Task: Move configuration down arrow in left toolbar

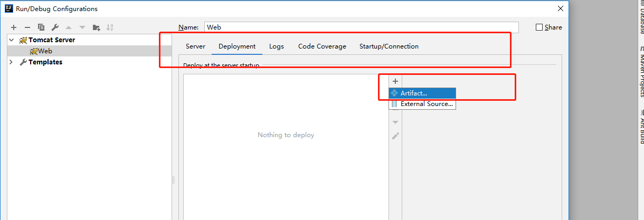Action: click(x=82, y=27)
